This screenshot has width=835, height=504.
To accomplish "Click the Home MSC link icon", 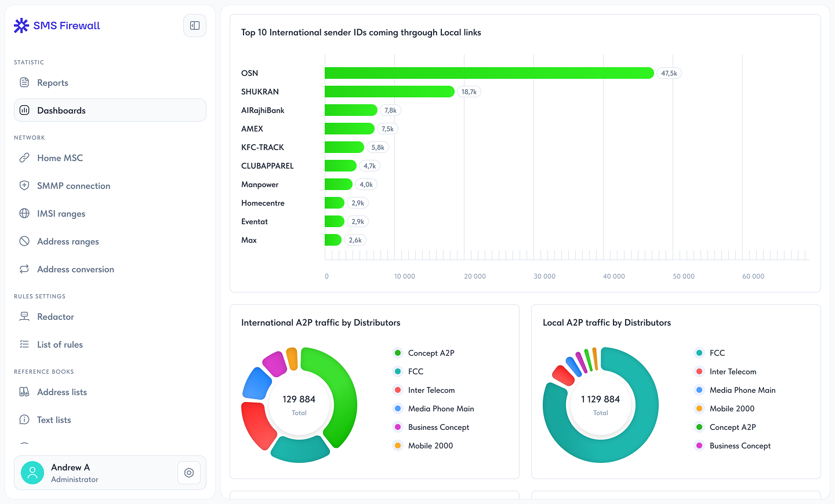I will pyautogui.click(x=24, y=158).
